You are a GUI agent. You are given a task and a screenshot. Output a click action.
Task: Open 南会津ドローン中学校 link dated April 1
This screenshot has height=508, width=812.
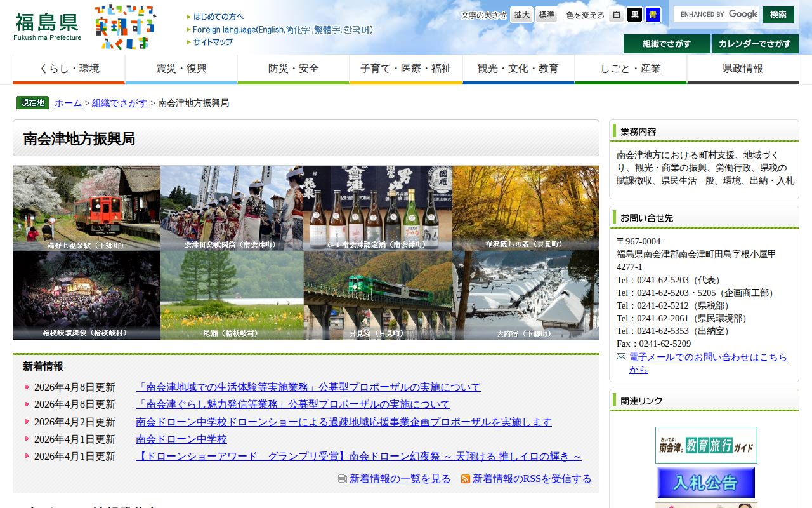coord(181,439)
